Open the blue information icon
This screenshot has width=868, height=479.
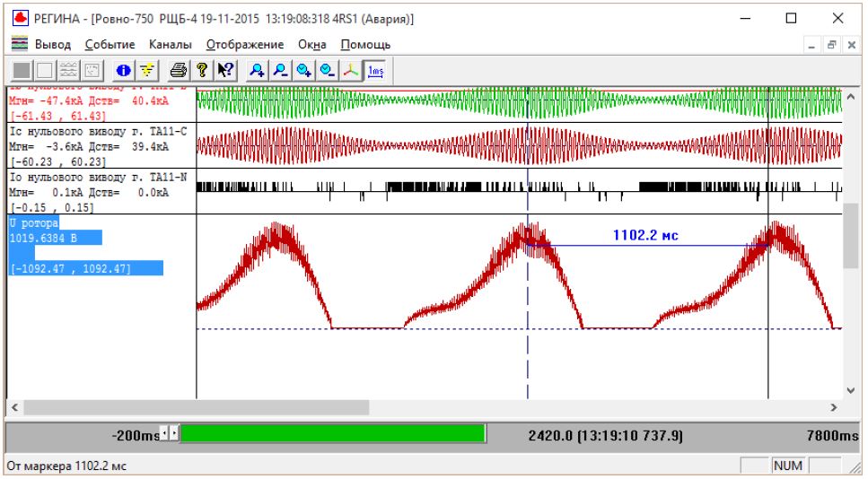tap(124, 71)
